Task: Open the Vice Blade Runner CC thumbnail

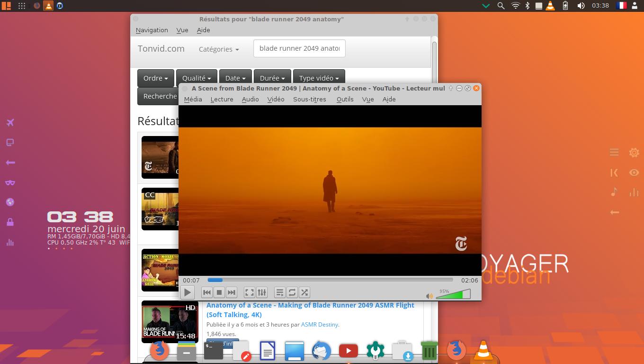Action: (x=160, y=209)
